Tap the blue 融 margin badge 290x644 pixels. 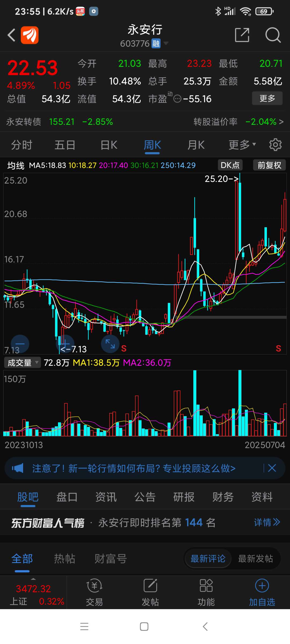pyautogui.click(x=156, y=43)
